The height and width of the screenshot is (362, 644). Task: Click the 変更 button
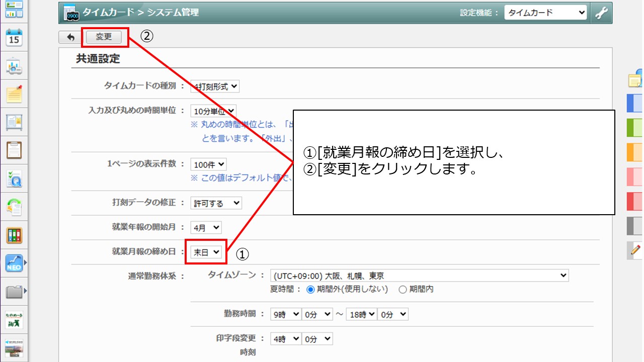pos(104,37)
